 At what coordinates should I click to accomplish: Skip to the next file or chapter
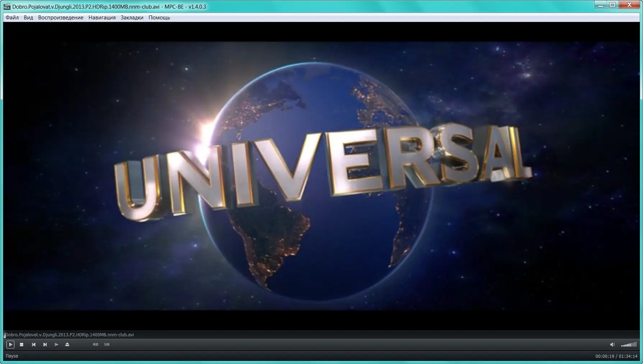(45, 345)
